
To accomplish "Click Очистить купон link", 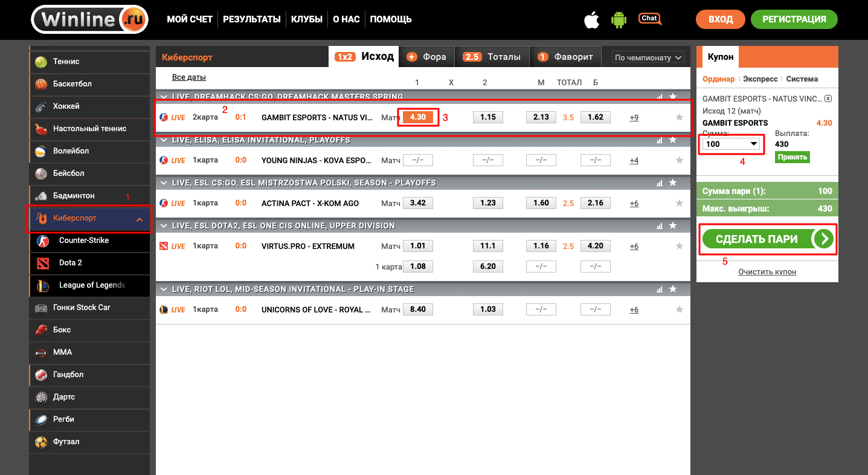I will 767,272.
